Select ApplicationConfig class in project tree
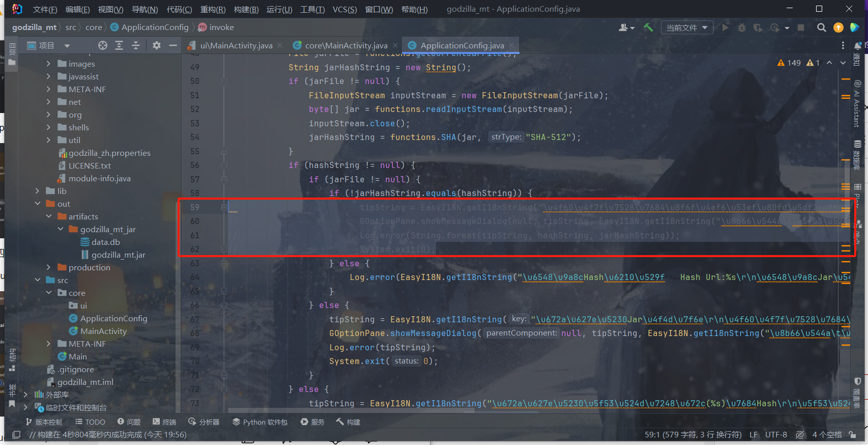 [x=113, y=318]
